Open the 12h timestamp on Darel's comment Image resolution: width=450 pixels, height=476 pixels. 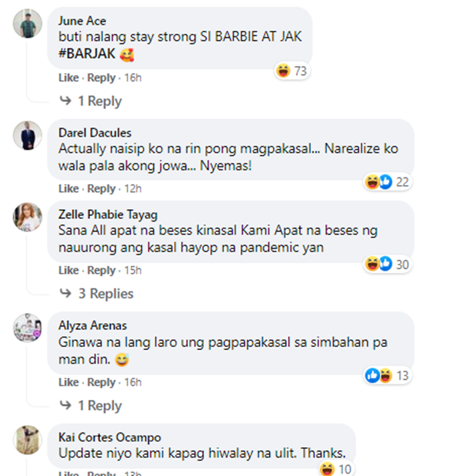click(133, 188)
